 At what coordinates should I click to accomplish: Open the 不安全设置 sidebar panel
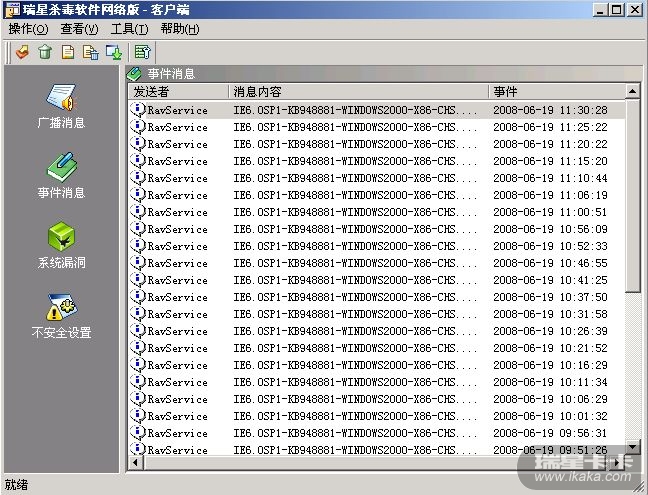pyautogui.click(x=61, y=316)
